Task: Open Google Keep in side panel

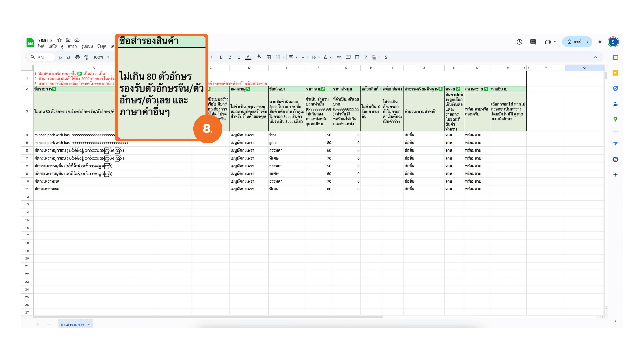Action: (615, 73)
